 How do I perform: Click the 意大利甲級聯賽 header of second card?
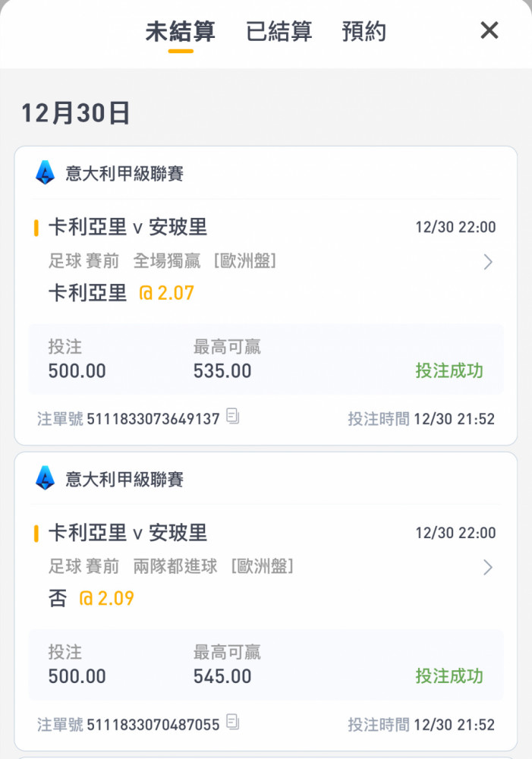(124, 479)
